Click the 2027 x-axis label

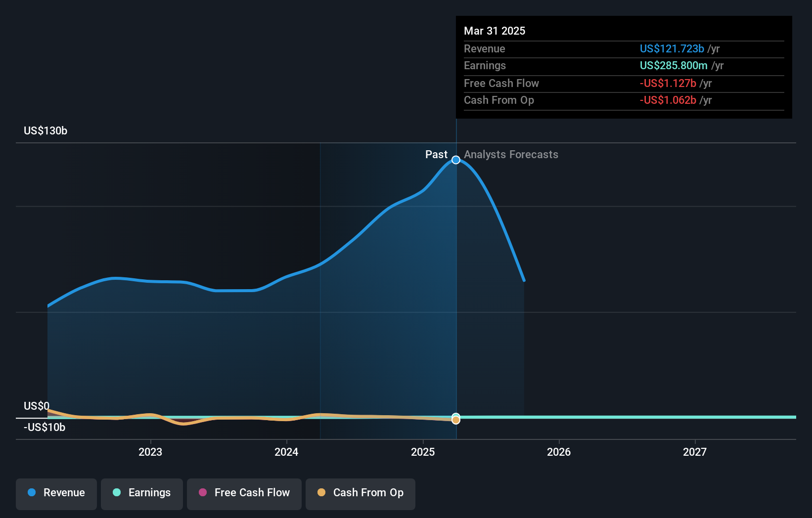695,452
